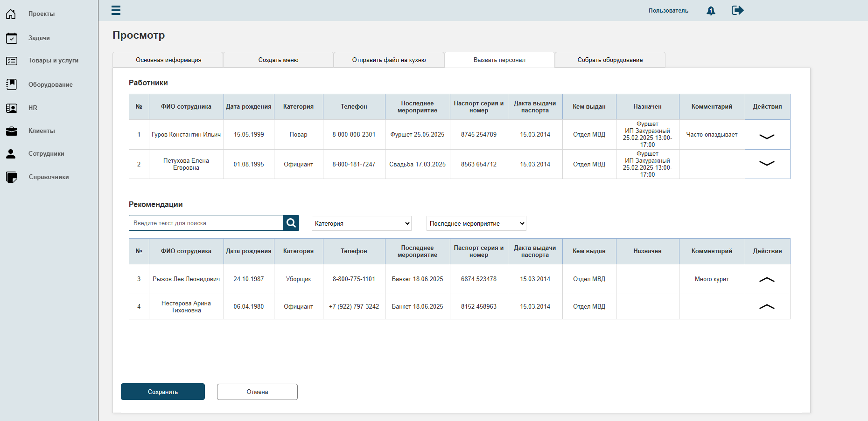Open notifications bell icon
Viewport: 868px width, 421px height.
pyautogui.click(x=711, y=11)
